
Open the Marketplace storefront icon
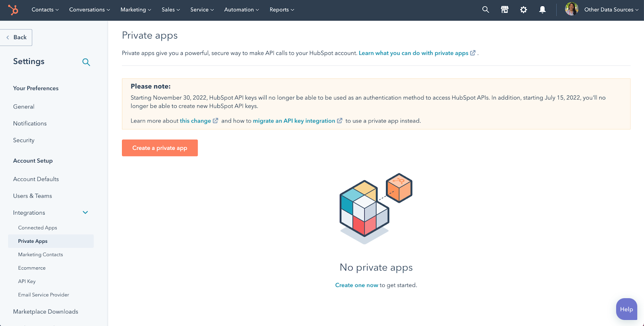(504, 10)
